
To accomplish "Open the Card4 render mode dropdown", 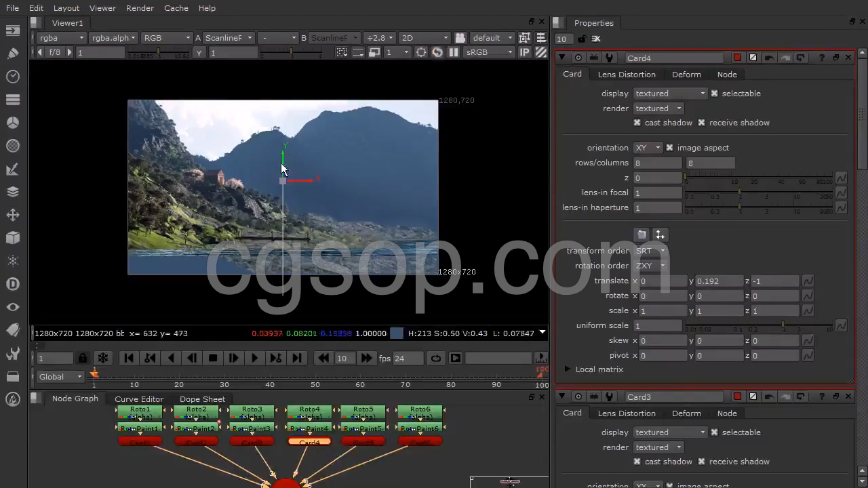I will [x=658, y=108].
